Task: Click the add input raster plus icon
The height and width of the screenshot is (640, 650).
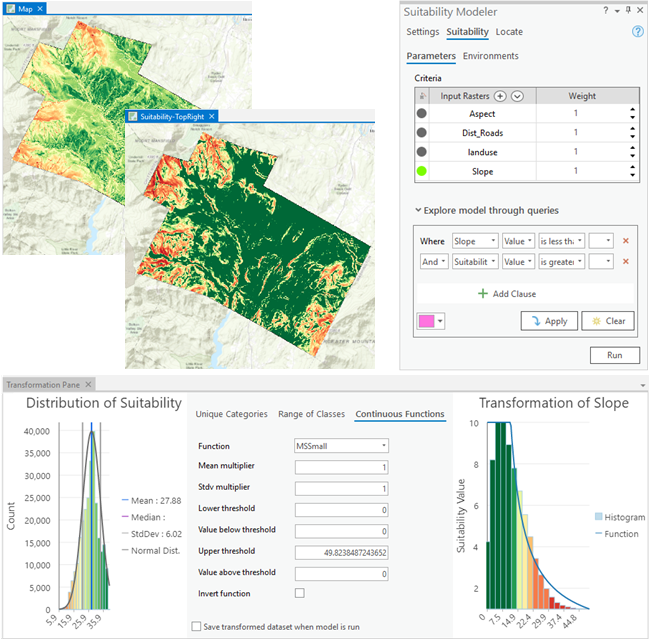Action: point(501,96)
